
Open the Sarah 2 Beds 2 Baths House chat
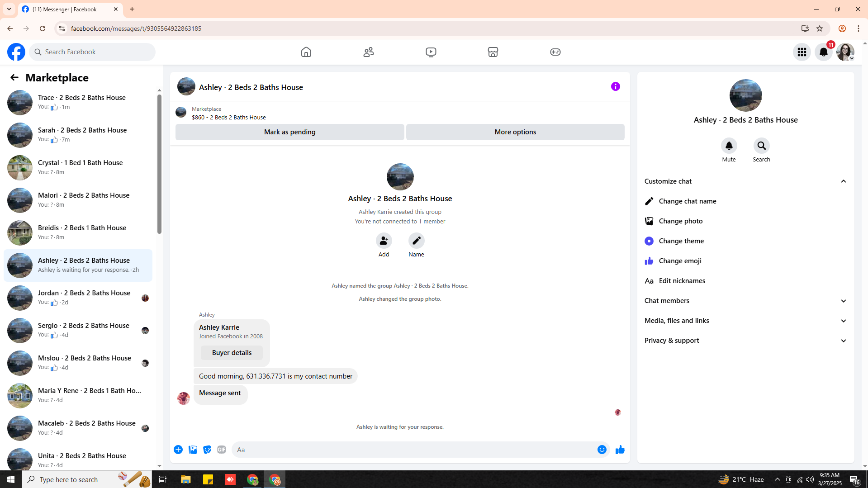coord(78,135)
